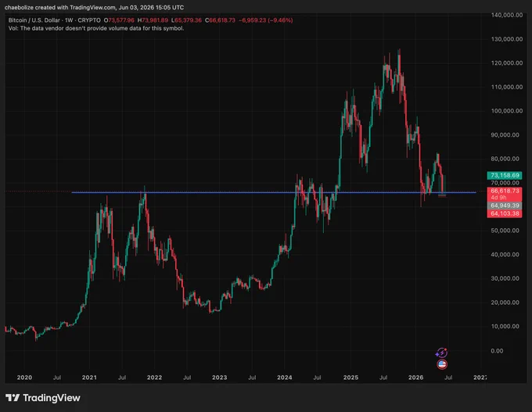Viewport: 532px width, 412px height.
Task: Click the high value H73,981.89
Action: 153,20
